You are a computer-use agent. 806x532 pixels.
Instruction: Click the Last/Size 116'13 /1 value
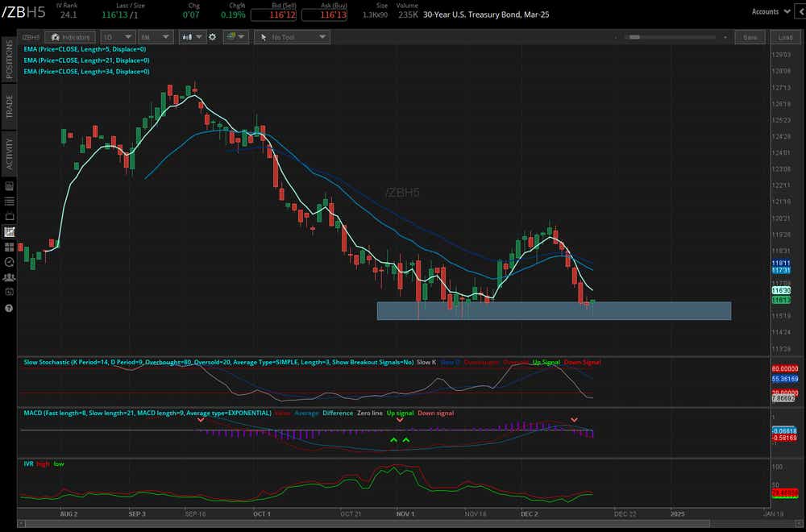coord(120,15)
